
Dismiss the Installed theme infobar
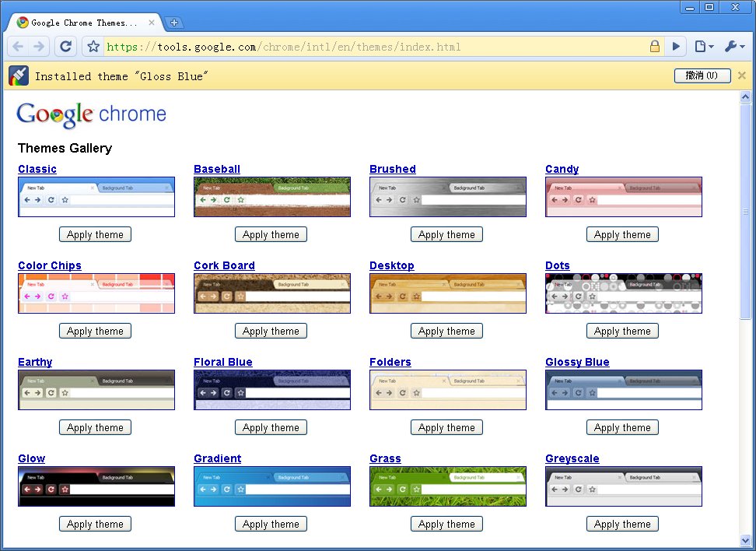[741, 75]
